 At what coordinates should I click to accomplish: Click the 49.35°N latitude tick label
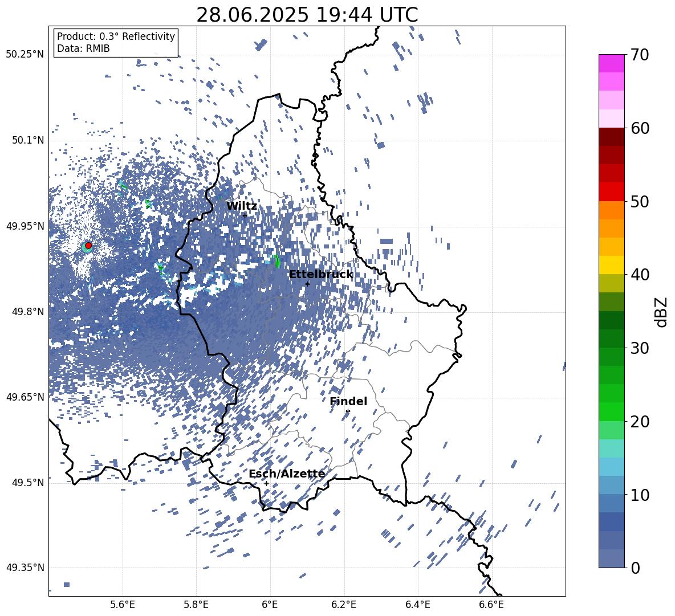(25, 568)
